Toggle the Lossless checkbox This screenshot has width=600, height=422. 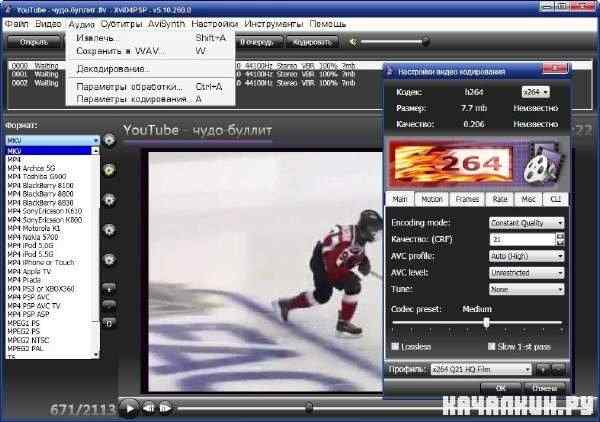pos(395,346)
